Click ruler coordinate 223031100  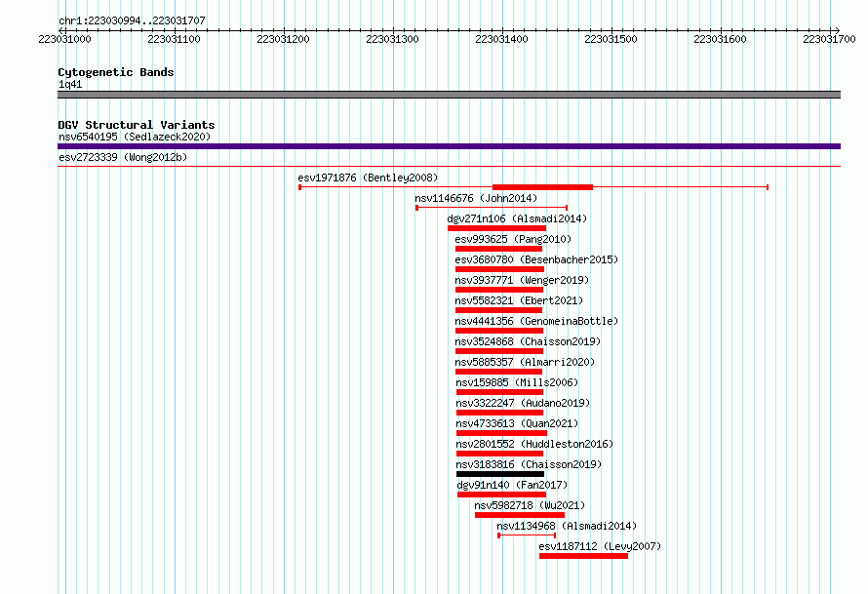pyautogui.click(x=174, y=39)
